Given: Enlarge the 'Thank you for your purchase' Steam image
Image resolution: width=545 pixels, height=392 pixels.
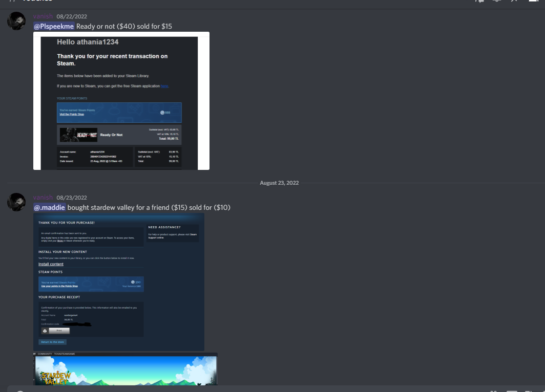Looking at the screenshot, I should pos(119,282).
